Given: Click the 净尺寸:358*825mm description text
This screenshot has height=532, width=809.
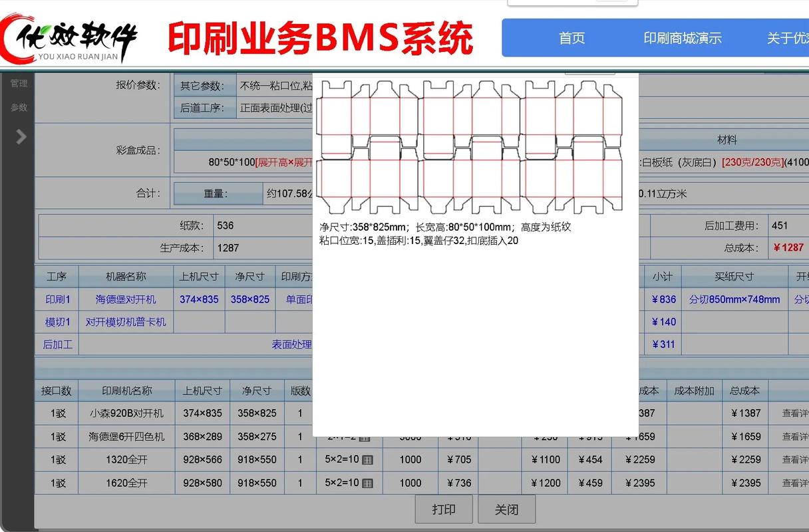Looking at the screenshot, I should [363, 227].
